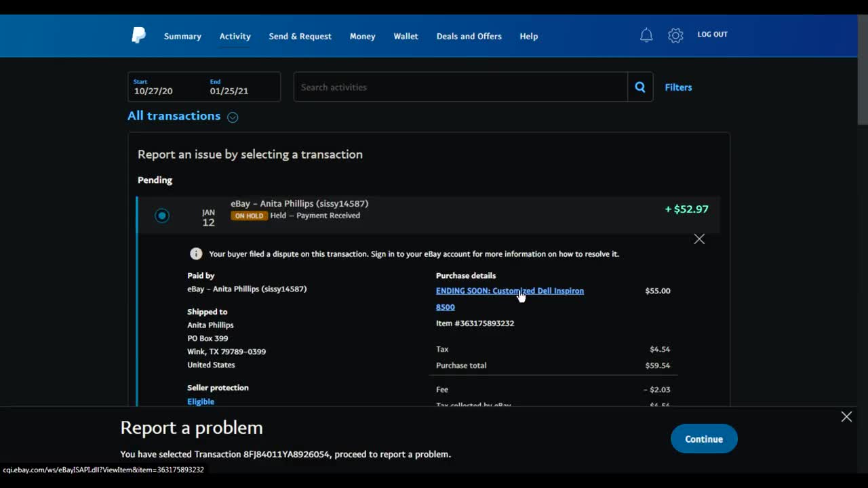Click the Eligible seller protection link
The height and width of the screenshot is (488, 868).
pyautogui.click(x=201, y=401)
